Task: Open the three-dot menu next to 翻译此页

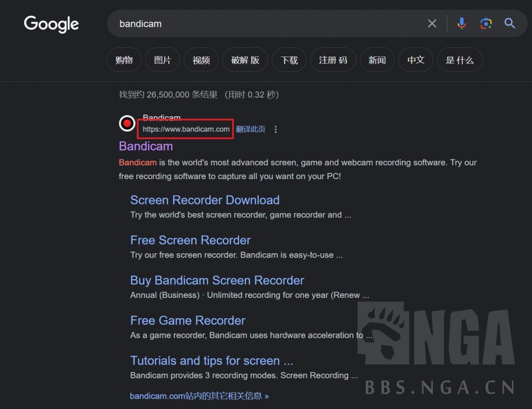Action: pos(275,129)
